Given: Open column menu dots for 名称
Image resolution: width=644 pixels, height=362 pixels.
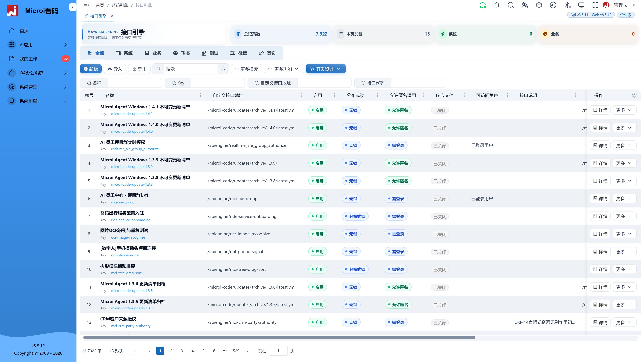Looking at the screenshot, I should coord(200,95).
